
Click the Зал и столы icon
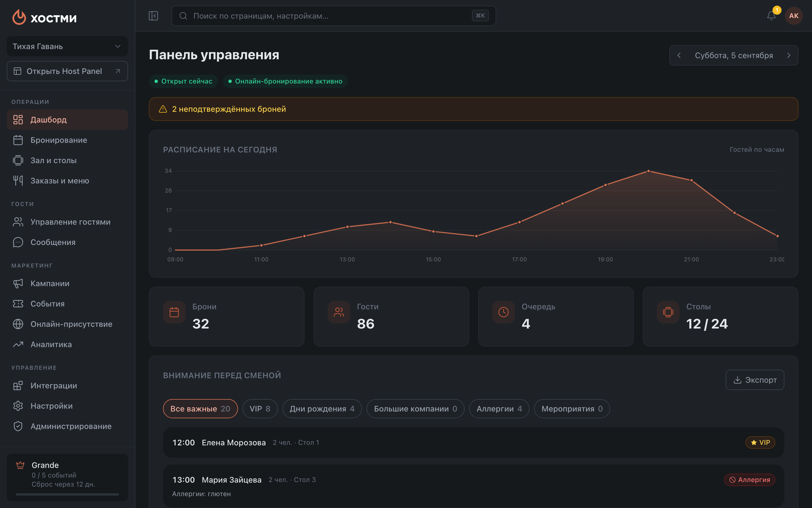pyautogui.click(x=18, y=160)
